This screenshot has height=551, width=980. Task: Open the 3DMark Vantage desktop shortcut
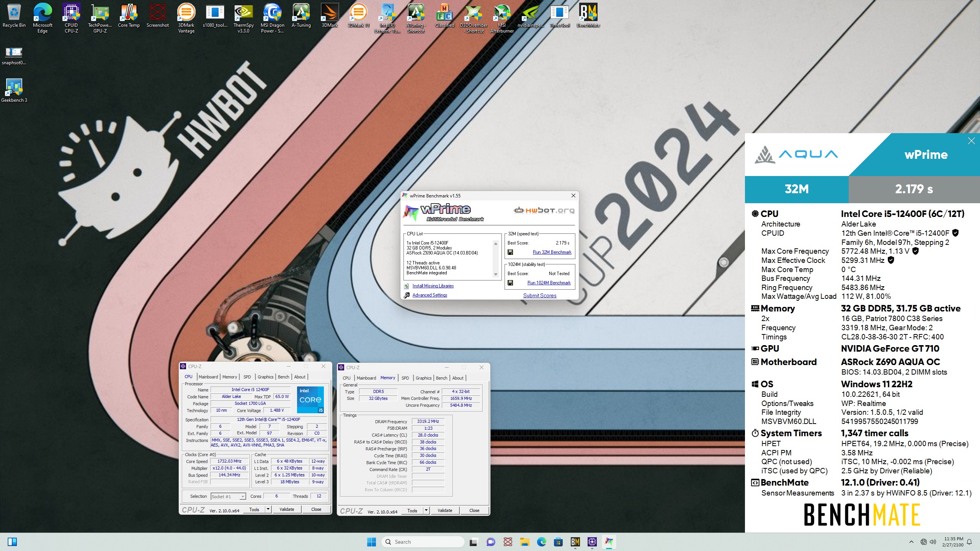pyautogui.click(x=186, y=18)
